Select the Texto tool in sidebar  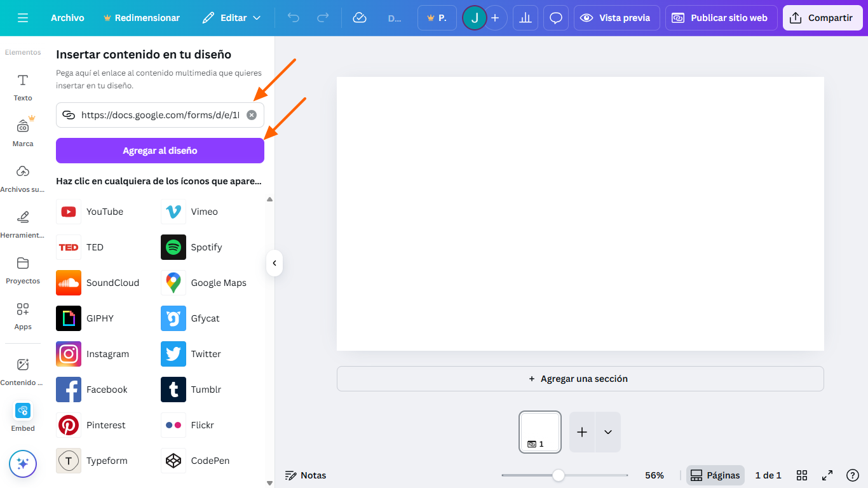click(23, 87)
